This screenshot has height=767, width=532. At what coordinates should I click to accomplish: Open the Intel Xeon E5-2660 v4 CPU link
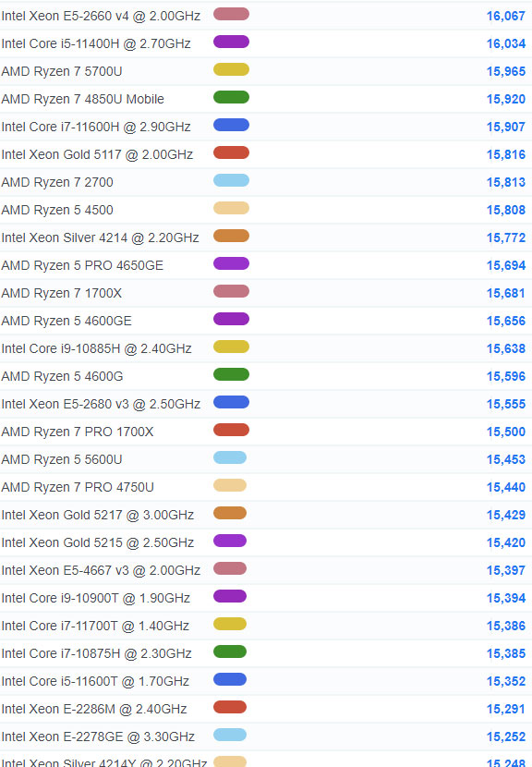(101, 16)
